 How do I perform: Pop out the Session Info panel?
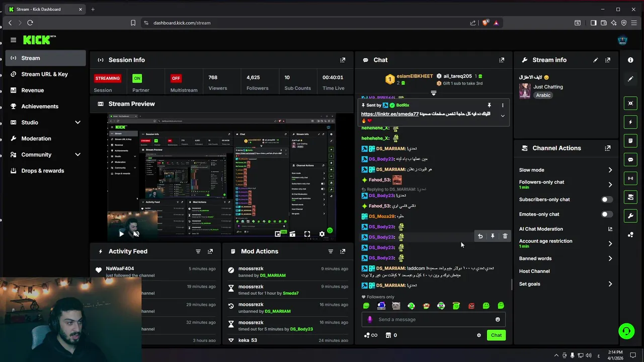343,60
